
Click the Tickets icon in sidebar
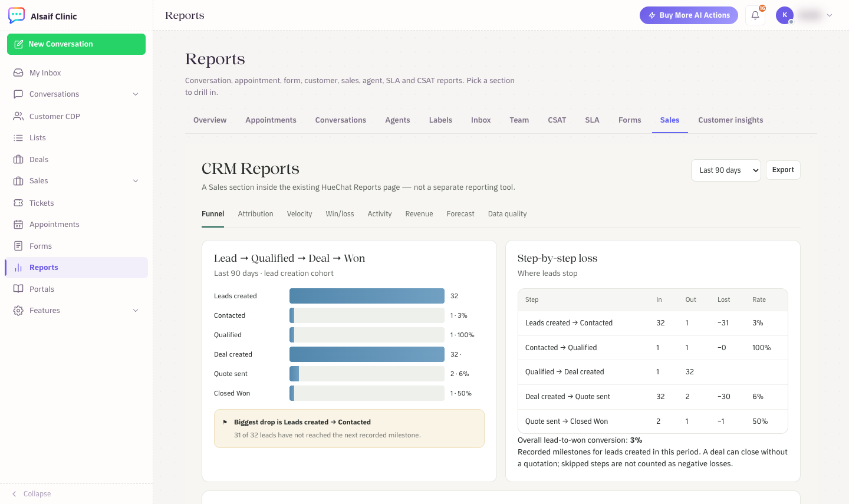[x=18, y=203]
